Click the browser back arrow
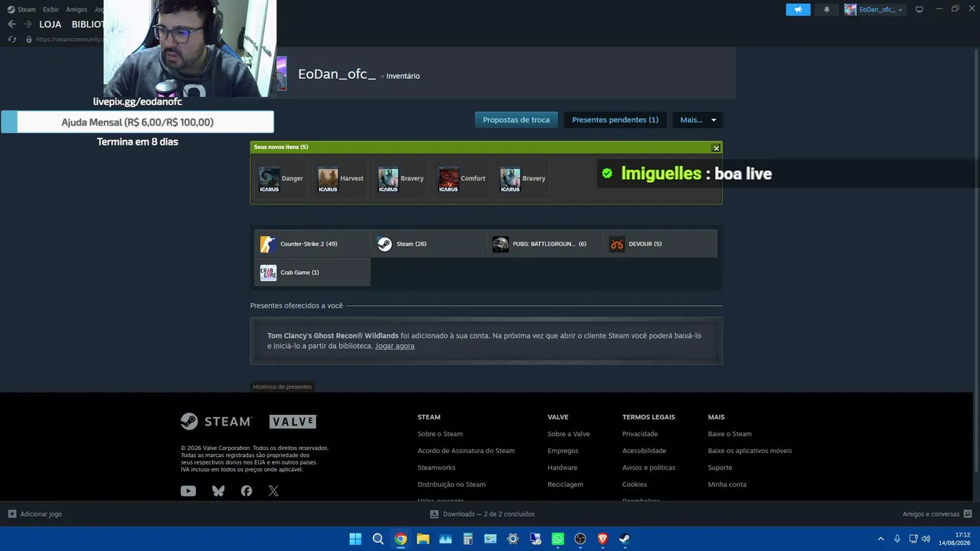 (x=11, y=24)
